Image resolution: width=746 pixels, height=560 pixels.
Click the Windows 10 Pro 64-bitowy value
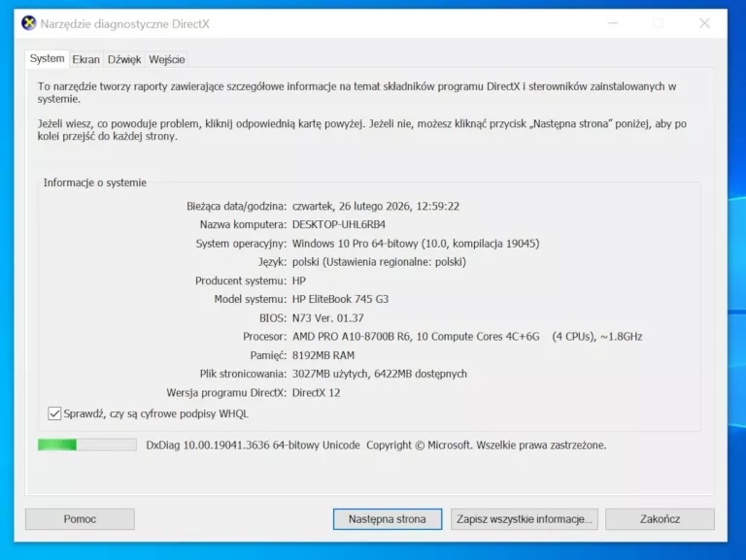coord(355,244)
